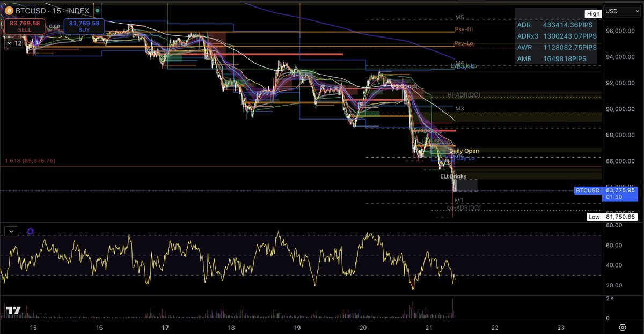Viewport: 644px width, 334px height.
Task: Click the 80.00 RSI axis value
Action: [614, 225]
